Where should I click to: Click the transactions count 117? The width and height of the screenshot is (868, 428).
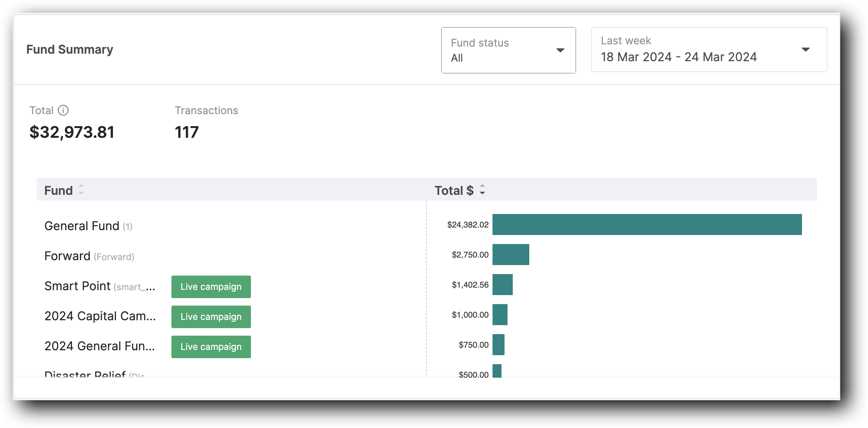[x=186, y=132]
